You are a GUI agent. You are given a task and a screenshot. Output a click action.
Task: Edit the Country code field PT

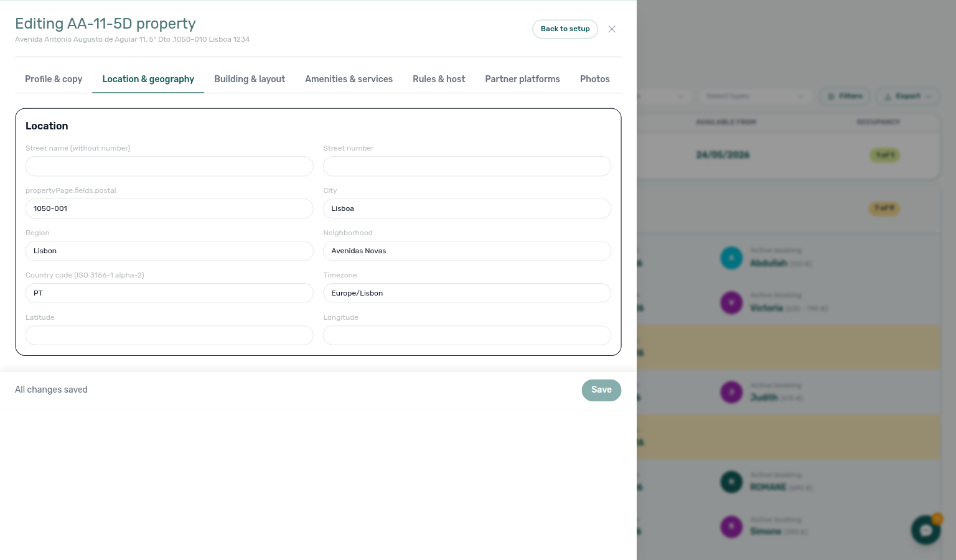(169, 293)
